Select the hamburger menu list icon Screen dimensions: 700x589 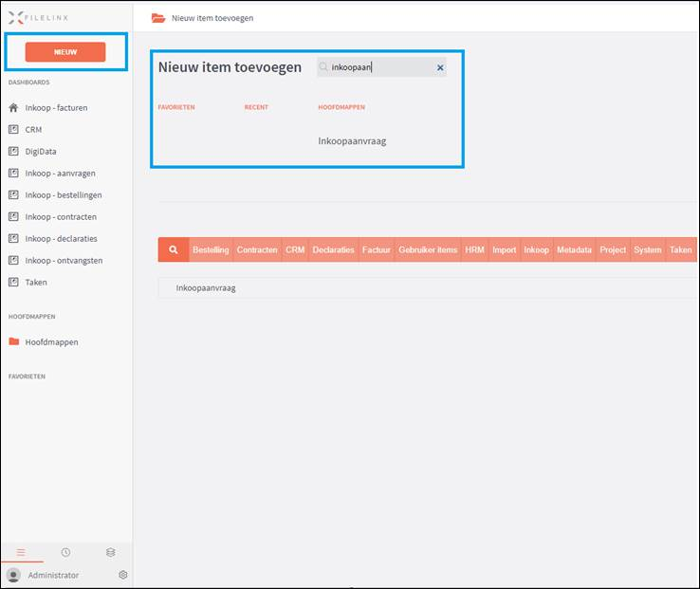(x=21, y=552)
